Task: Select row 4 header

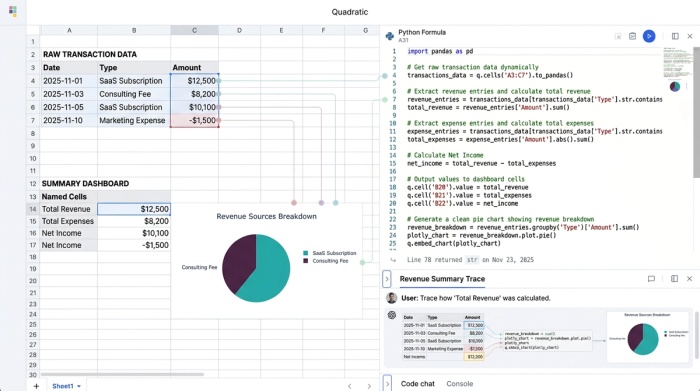Action: click(33, 81)
